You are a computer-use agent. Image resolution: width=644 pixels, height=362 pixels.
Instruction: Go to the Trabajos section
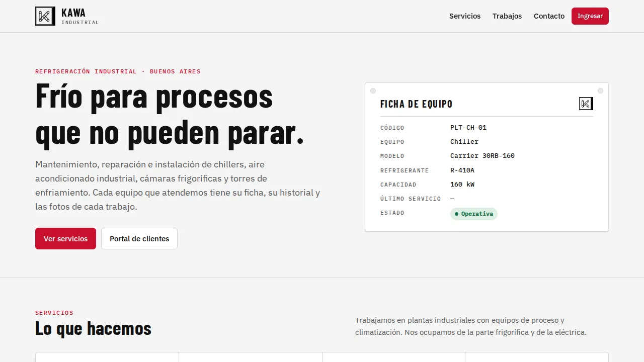click(x=507, y=16)
